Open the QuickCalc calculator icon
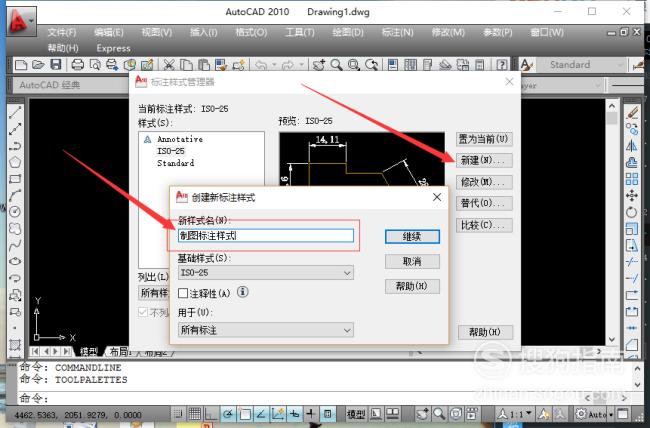The image size is (650, 428). coord(480,65)
